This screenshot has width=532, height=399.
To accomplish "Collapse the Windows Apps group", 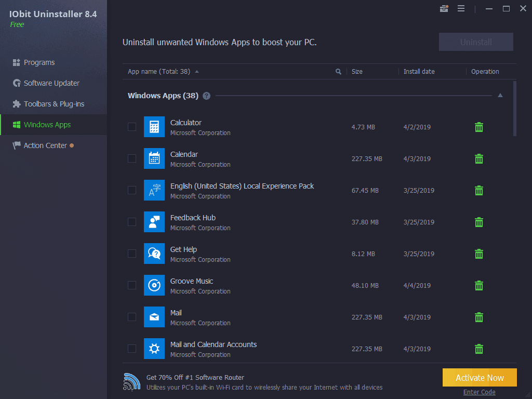I will (500, 96).
